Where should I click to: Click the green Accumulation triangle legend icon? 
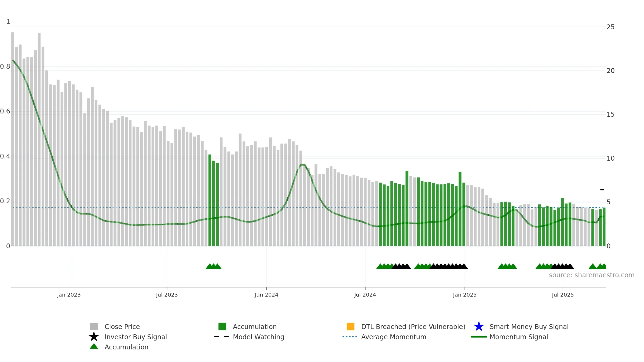click(x=94, y=346)
